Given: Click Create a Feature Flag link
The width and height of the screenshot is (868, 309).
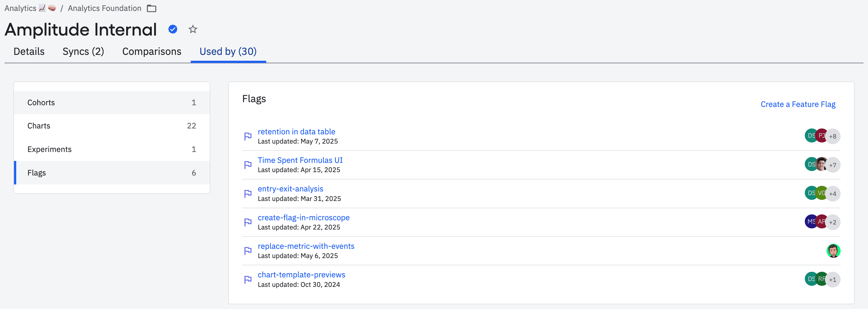Looking at the screenshot, I should (x=798, y=104).
